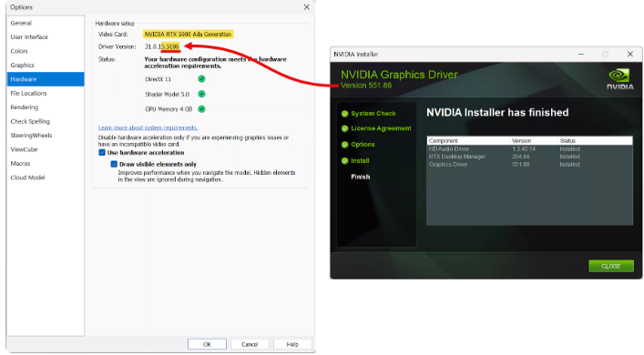Click the Version column header
The image size is (644, 355).
click(534, 141)
